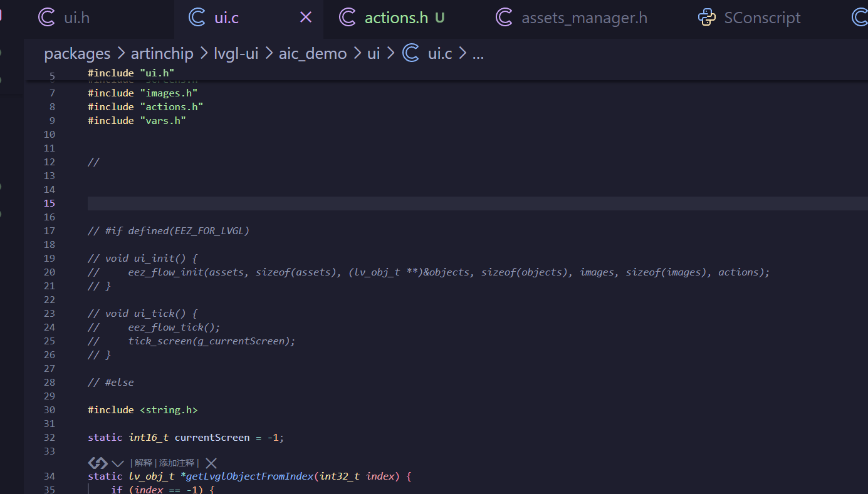Click the "// void ui_tick() {" comment line
The image size is (868, 494).
tap(143, 313)
